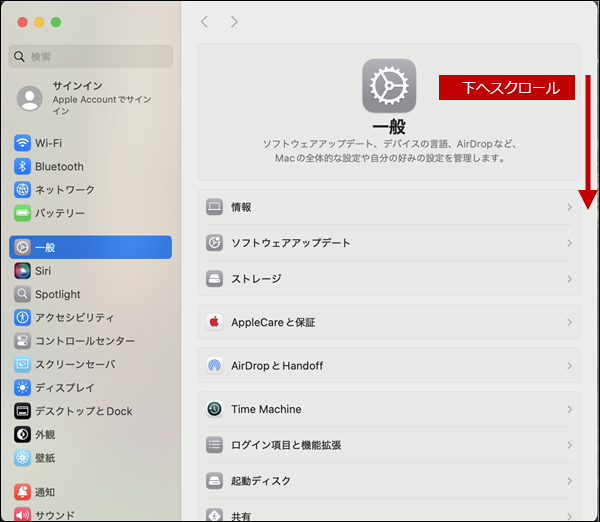
Task: Focus the 検索 search field
Action: point(90,57)
